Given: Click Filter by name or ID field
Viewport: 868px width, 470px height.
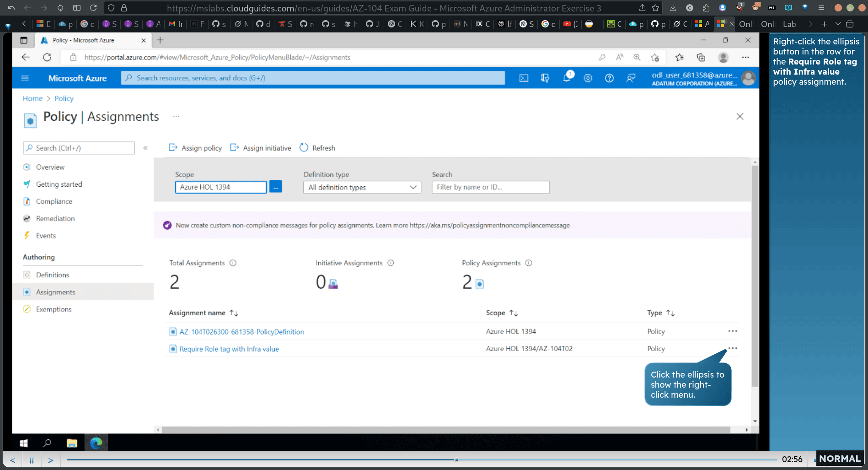Looking at the screenshot, I should tap(491, 187).
